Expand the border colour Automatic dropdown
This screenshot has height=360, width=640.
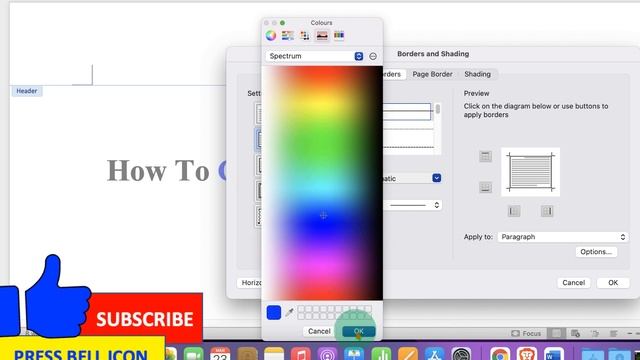(436, 178)
